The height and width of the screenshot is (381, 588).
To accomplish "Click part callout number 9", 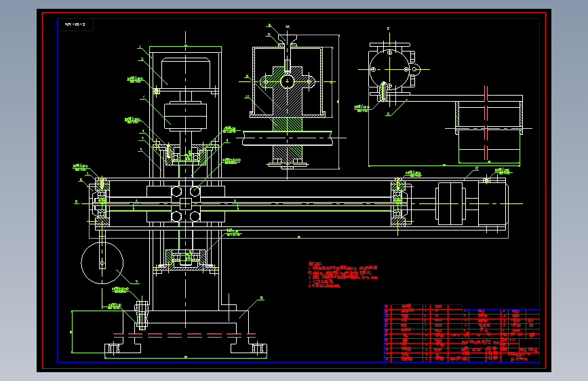I will pos(136,281).
